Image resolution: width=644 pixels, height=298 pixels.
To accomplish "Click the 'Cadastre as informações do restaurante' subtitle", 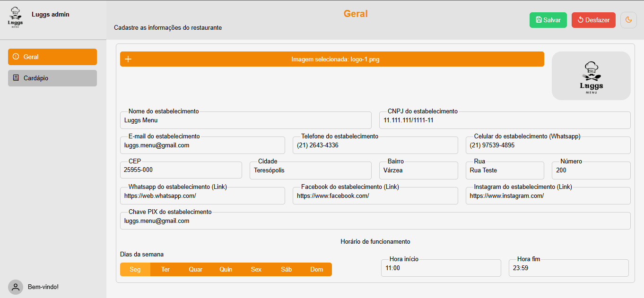I will coord(168,27).
